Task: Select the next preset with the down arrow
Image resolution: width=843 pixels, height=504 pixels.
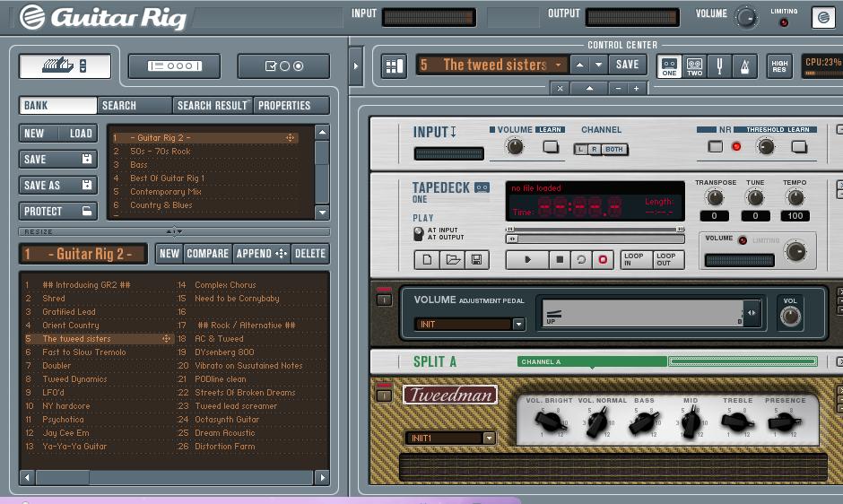Action: pyautogui.click(x=598, y=65)
